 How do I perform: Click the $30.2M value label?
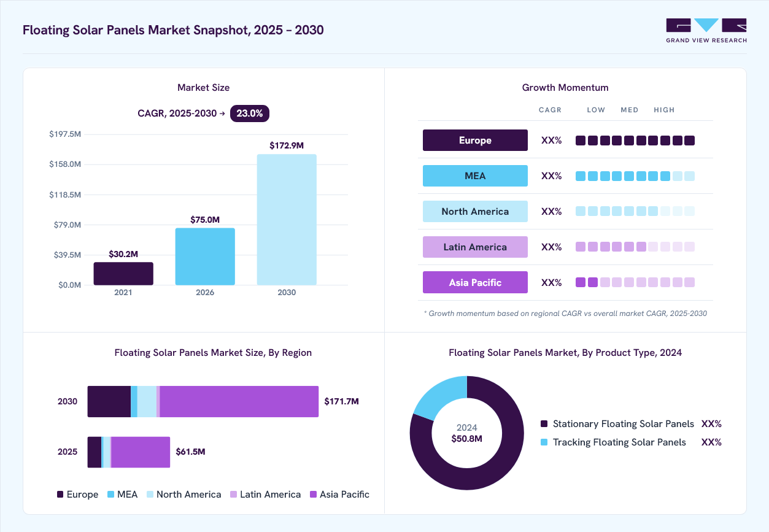pyautogui.click(x=123, y=253)
